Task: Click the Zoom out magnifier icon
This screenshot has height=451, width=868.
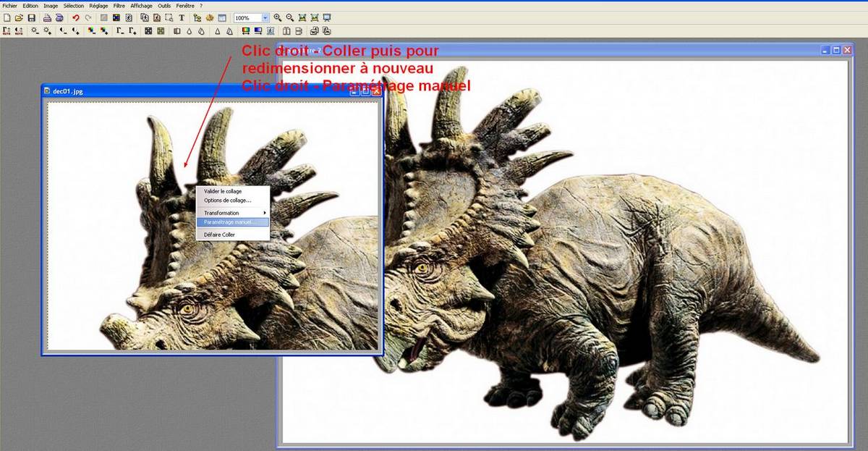Action: 290,17
